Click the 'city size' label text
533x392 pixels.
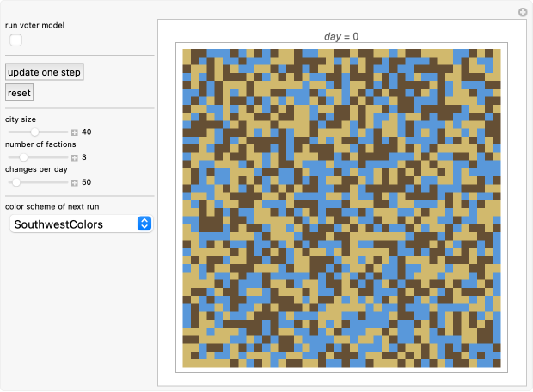(x=21, y=119)
